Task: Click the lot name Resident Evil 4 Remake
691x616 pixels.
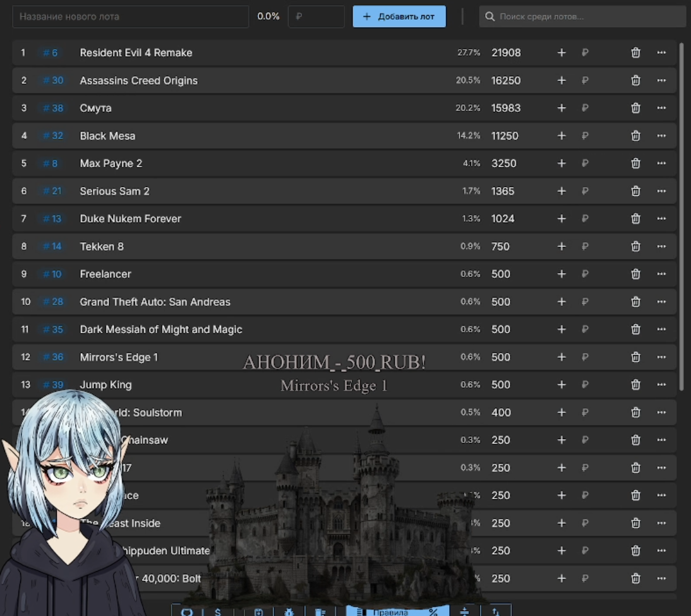Action: click(x=136, y=52)
